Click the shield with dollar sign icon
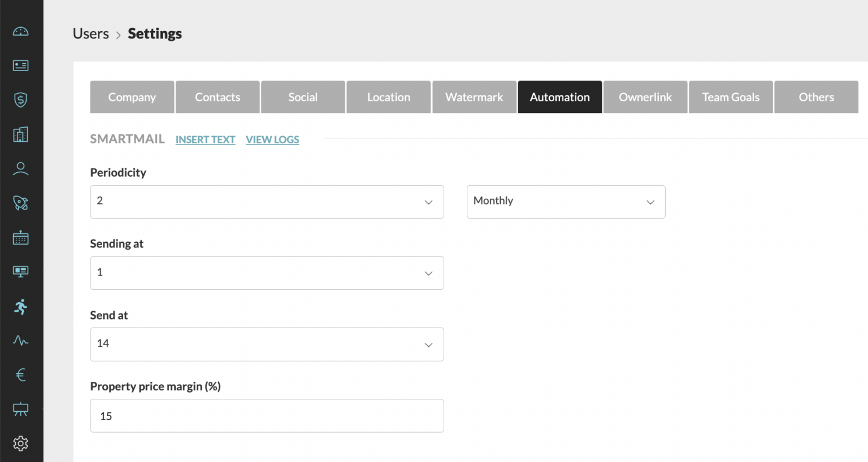 click(21, 100)
